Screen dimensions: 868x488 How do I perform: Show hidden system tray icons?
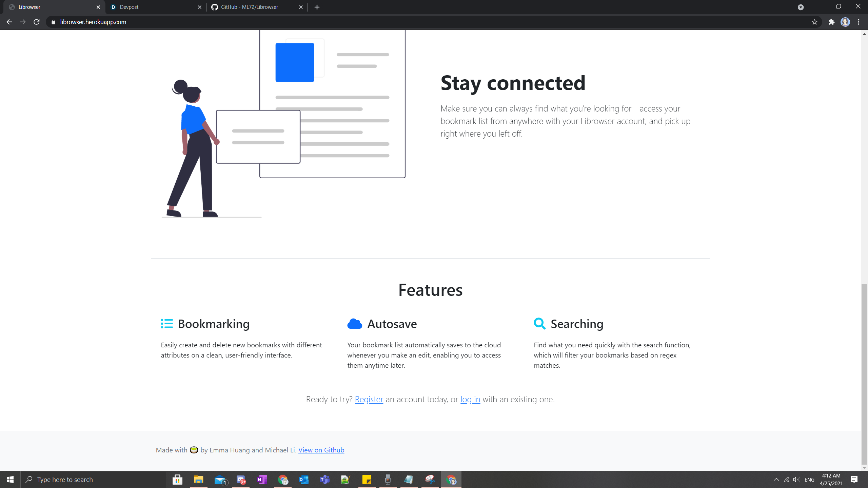(x=776, y=480)
